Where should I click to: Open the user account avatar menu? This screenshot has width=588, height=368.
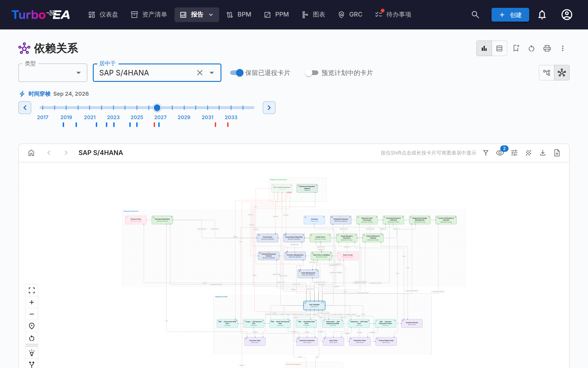pos(567,14)
